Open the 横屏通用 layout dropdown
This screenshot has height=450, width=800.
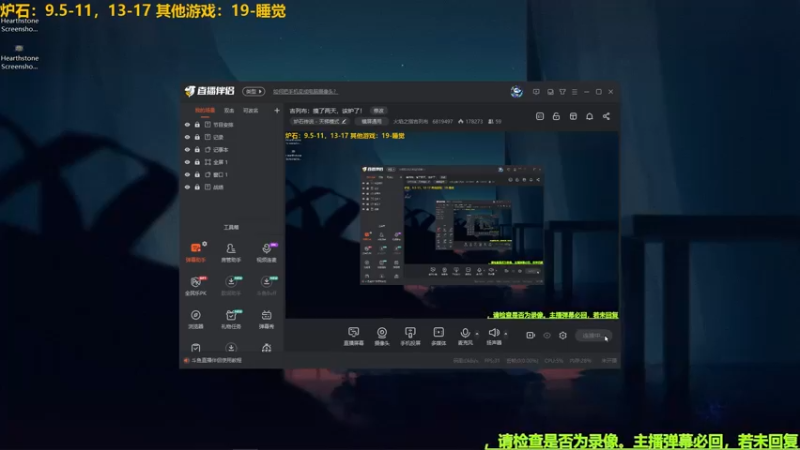(x=371, y=121)
